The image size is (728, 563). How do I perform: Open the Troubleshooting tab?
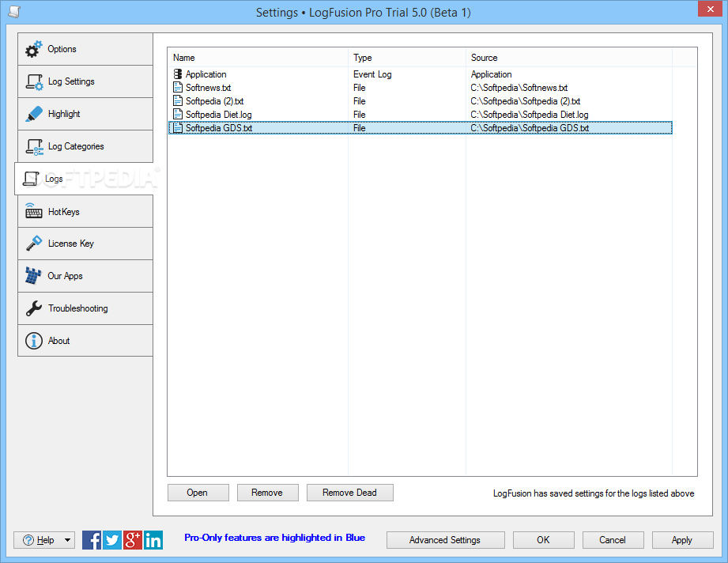point(85,308)
